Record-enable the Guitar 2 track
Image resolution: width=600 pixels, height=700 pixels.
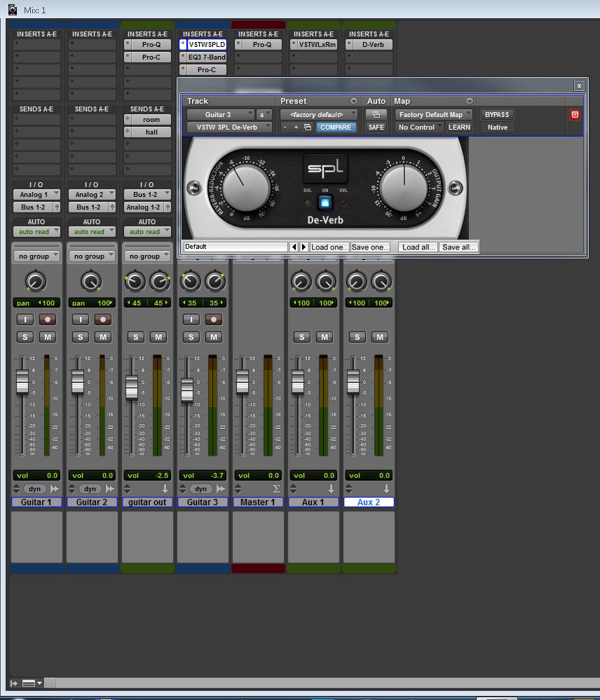tap(102, 320)
